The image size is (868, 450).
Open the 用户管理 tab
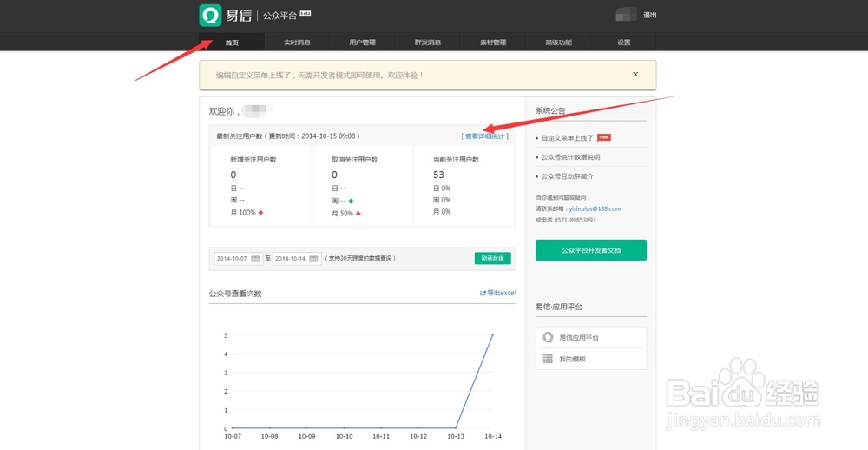click(x=363, y=42)
